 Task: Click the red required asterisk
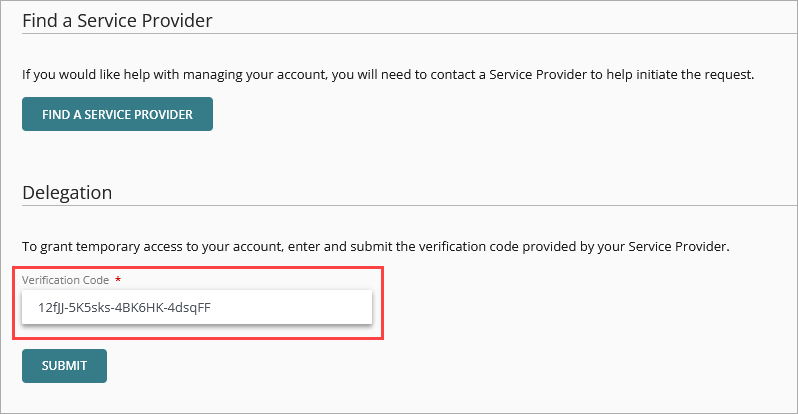(119, 280)
